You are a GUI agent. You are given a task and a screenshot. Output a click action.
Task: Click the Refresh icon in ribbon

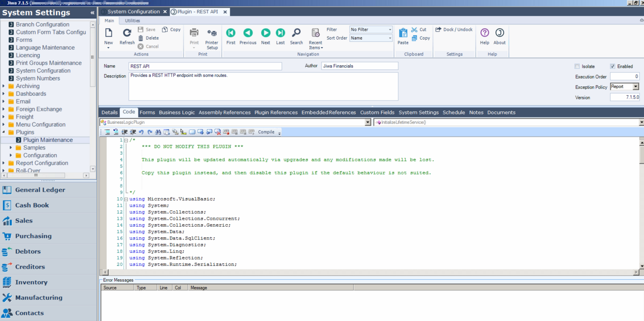click(x=127, y=34)
